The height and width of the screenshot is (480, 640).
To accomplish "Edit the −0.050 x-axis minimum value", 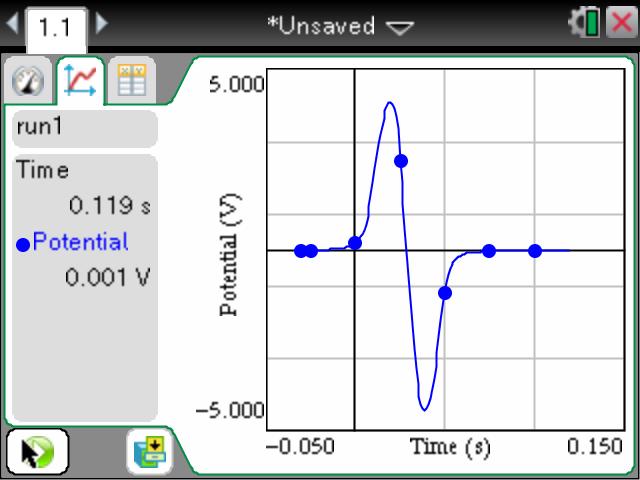I will [301, 447].
